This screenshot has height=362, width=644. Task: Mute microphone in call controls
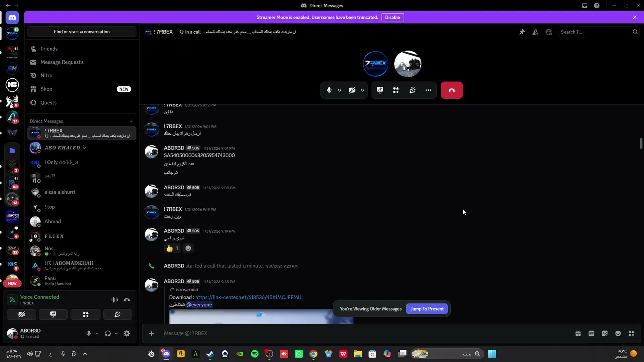329,90
